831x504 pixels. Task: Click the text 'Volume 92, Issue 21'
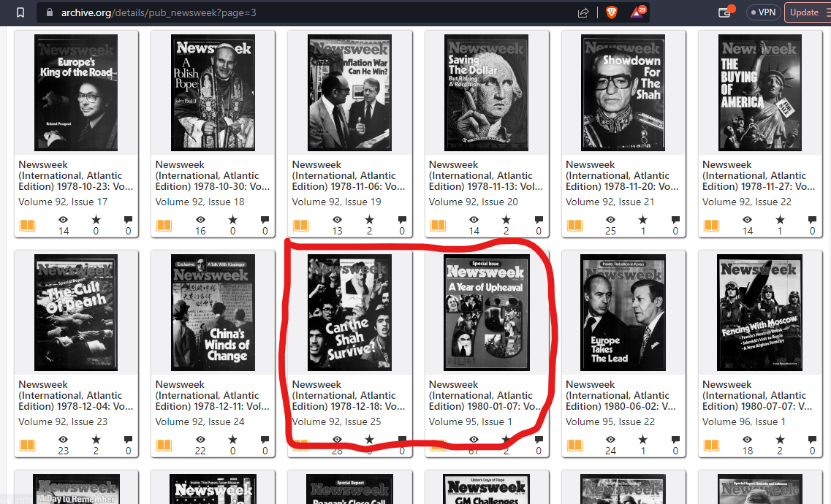[x=610, y=202]
